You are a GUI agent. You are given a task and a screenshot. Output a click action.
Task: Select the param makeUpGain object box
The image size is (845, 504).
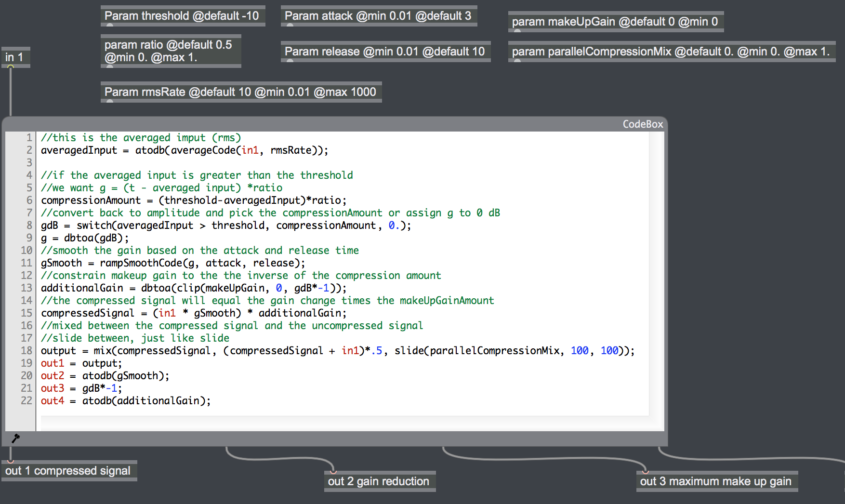pyautogui.click(x=616, y=22)
